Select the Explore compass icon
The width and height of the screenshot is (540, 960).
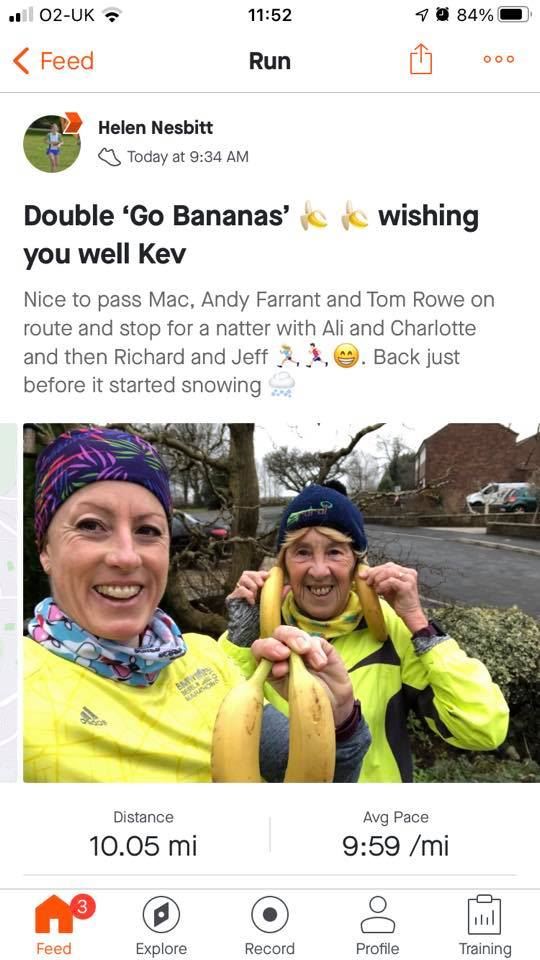161,916
